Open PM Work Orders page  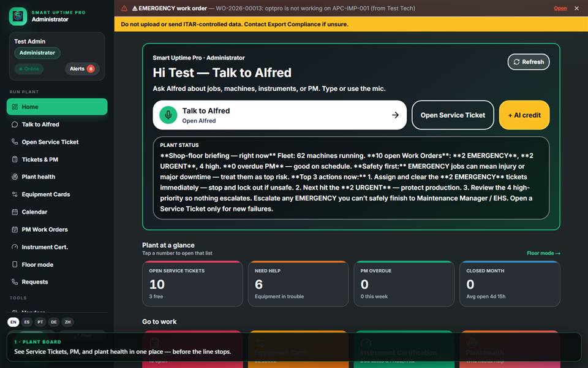pyautogui.click(x=57, y=229)
